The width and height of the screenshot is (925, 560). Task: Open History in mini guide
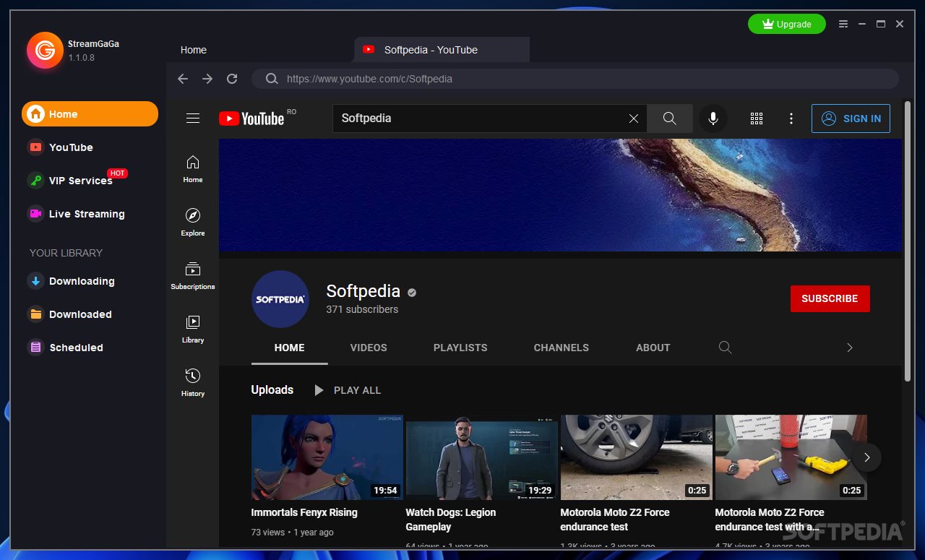(193, 383)
